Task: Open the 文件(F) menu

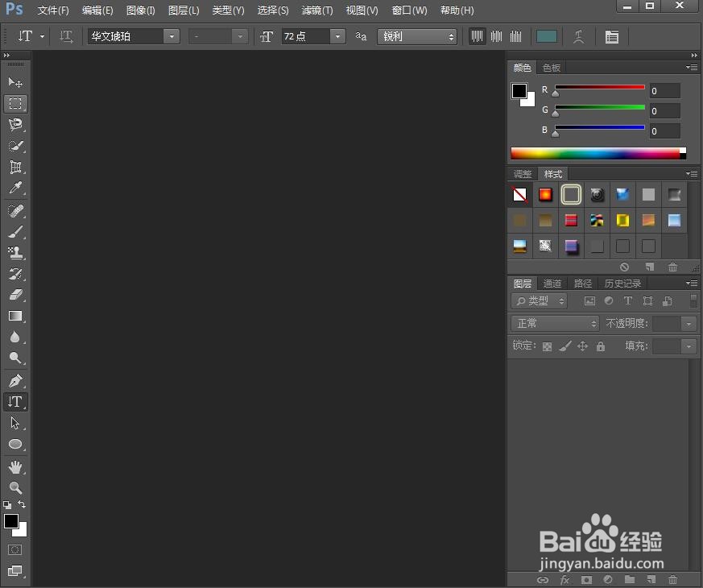Action: click(53, 10)
